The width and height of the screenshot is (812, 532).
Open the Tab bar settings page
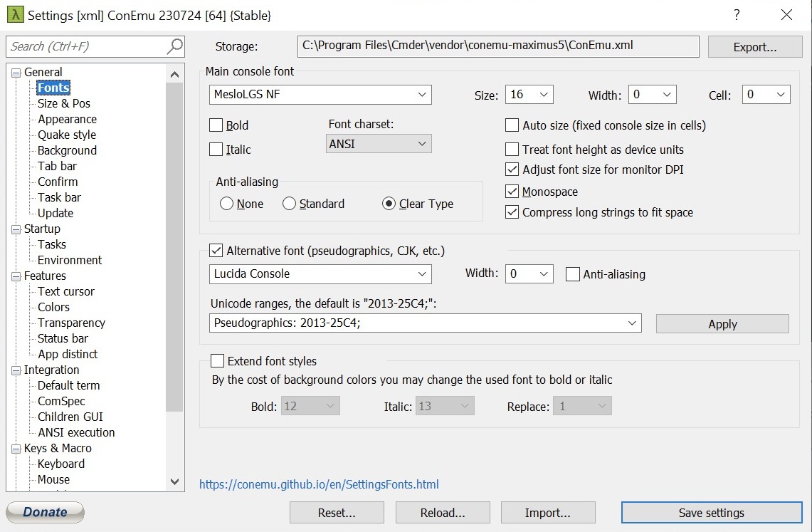[x=57, y=166]
